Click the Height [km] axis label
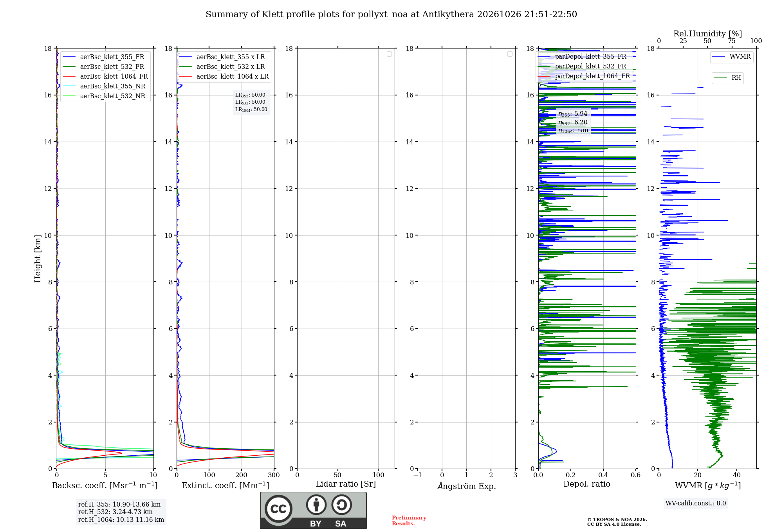Screen dimensions: 783x532 pyautogui.click(x=38, y=259)
